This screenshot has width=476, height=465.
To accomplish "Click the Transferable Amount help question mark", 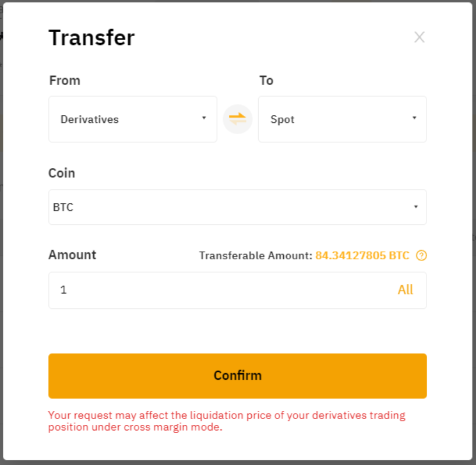I will tap(422, 255).
